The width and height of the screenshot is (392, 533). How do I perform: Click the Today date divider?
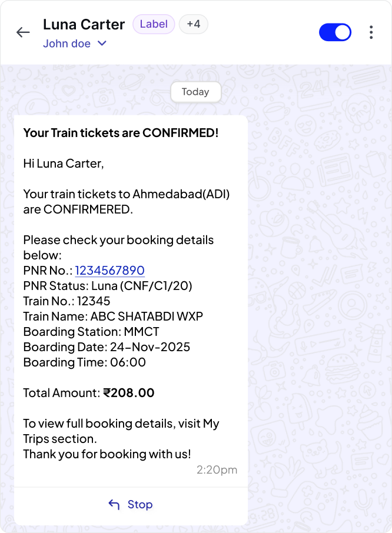pos(196,92)
